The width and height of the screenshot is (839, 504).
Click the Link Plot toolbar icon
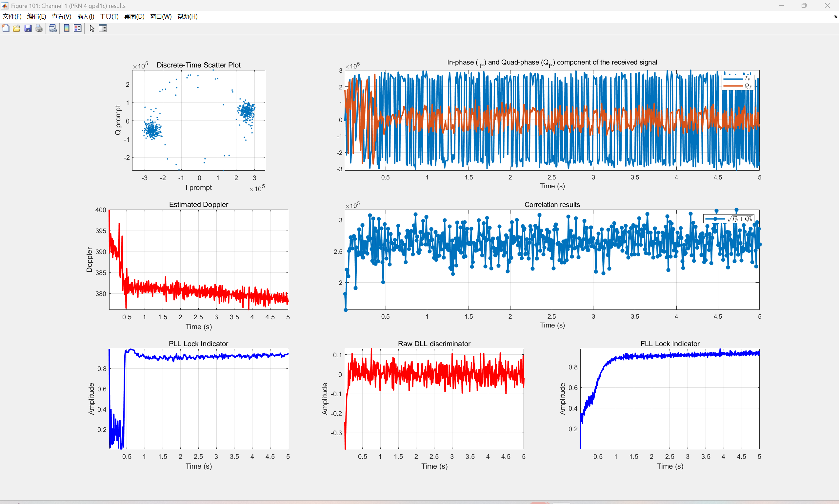[53, 28]
